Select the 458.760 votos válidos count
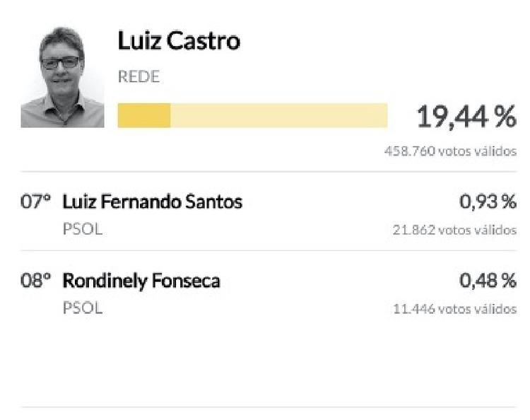The width and height of the screenshot is (530, 420). click(450, 151)
